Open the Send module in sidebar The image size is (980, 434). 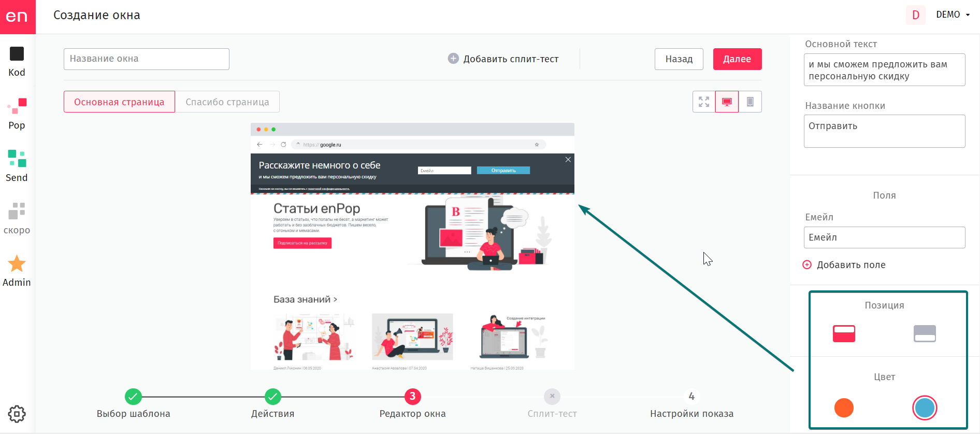click(17, 167)
